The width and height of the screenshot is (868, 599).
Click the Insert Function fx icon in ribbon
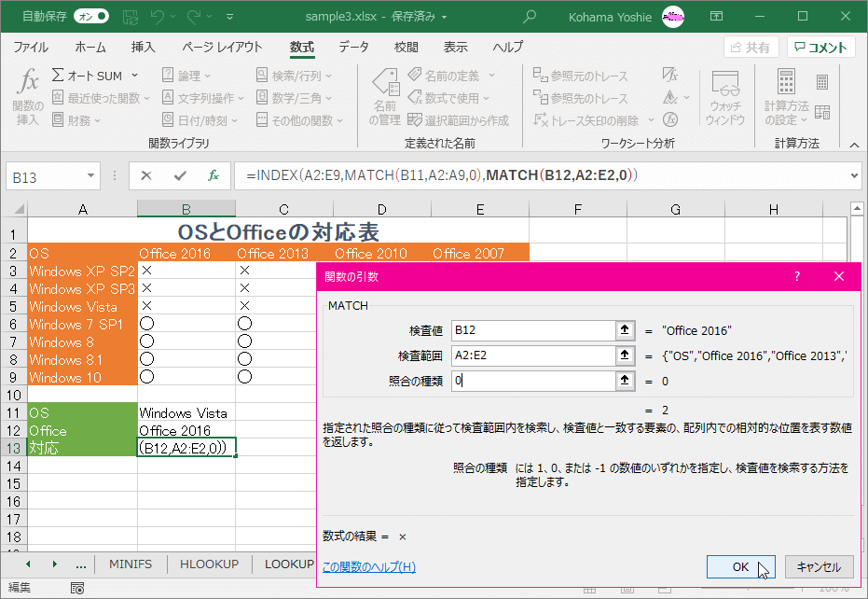point(28,95)
